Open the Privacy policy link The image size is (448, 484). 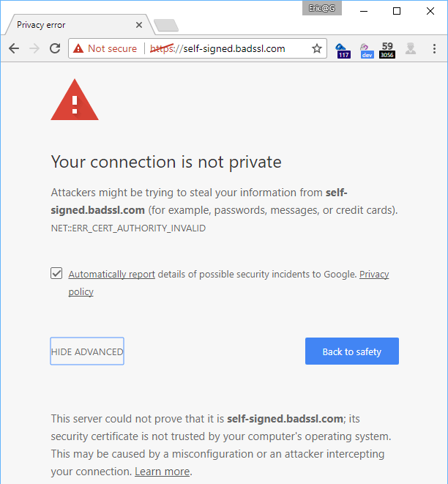coord(373,275)
